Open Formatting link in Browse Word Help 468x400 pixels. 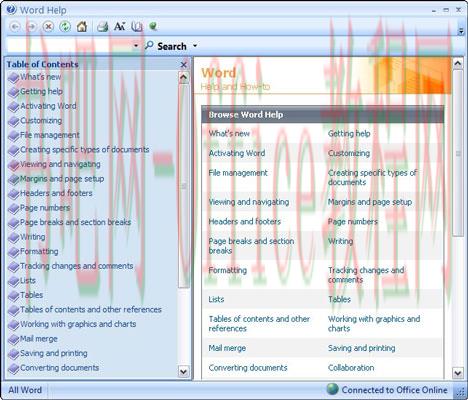228,270
